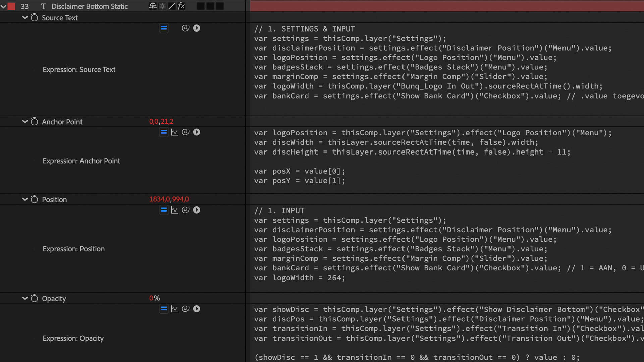Click the 'var posY = value[1];' line

(299, 181)
